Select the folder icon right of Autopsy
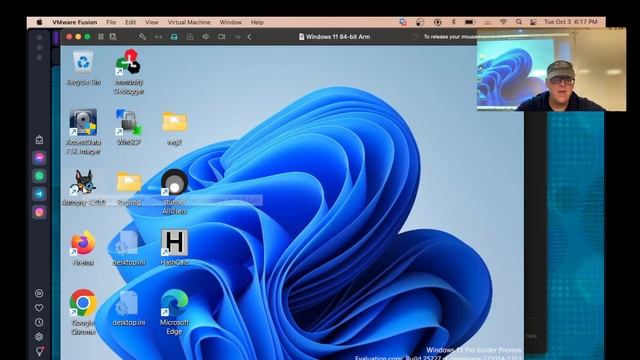The width and height of the screenshot is (640, 360). point(129,187)
